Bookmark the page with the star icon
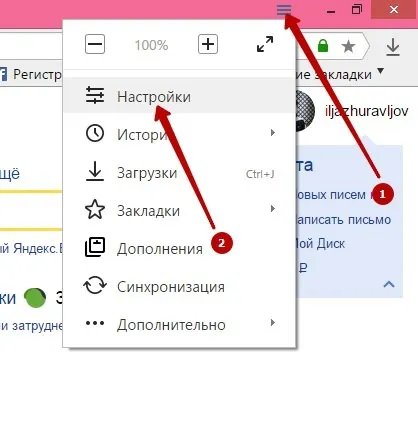The height and width of the screenshot is (438, 418). [348, 46]
